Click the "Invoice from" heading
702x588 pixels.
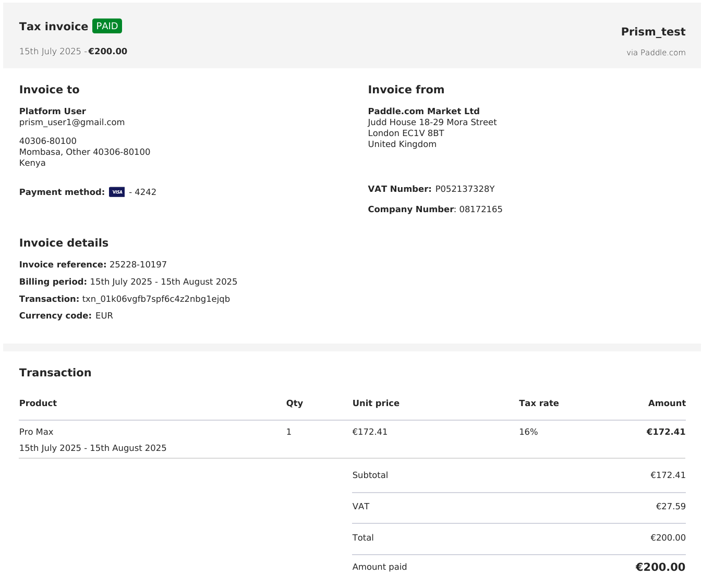tap(406, 90)
